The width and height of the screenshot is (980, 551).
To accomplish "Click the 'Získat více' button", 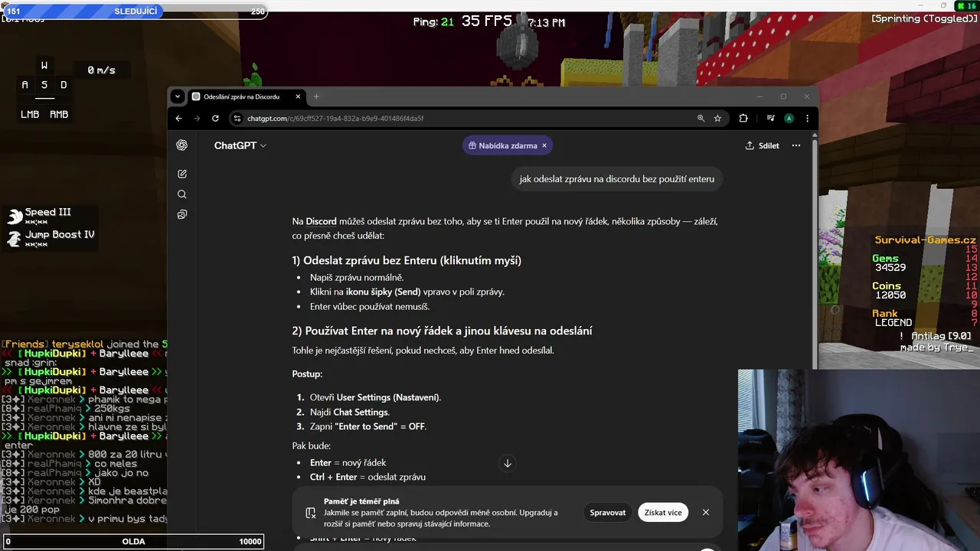I will (x=663, y=513).
